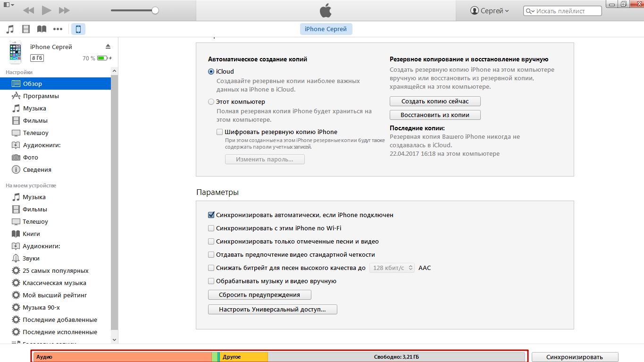
Task: Click the iPhone device thumbnail in sidebar
Action: coord(16,52)
